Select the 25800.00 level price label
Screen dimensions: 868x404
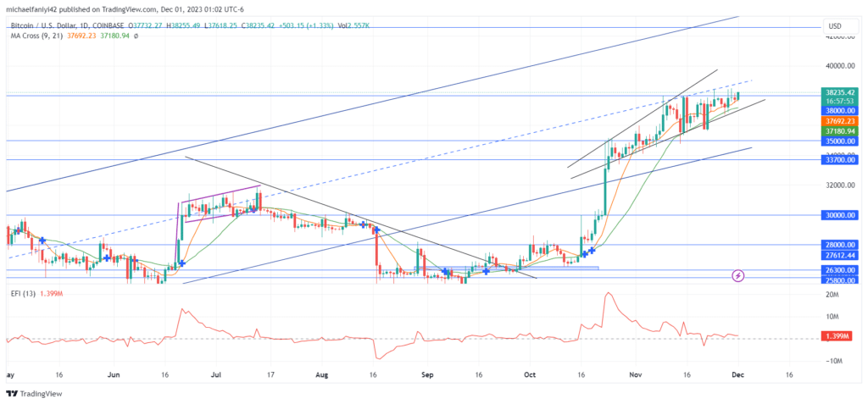tap(840, 280)
